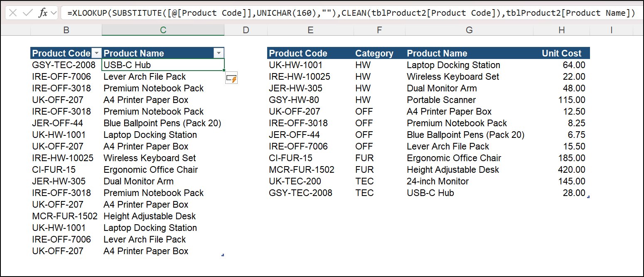644x277 pixels.
Task: Select cell IRE-HW-10025 in column B
Action: point(66,158)
